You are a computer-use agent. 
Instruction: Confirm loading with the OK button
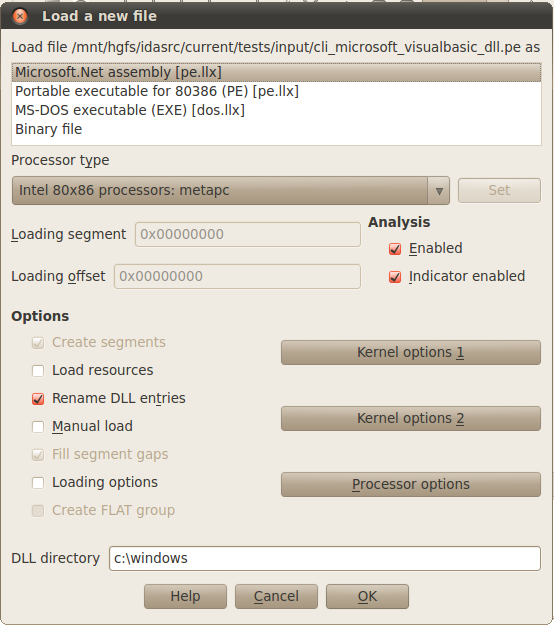tap(367, 597)
